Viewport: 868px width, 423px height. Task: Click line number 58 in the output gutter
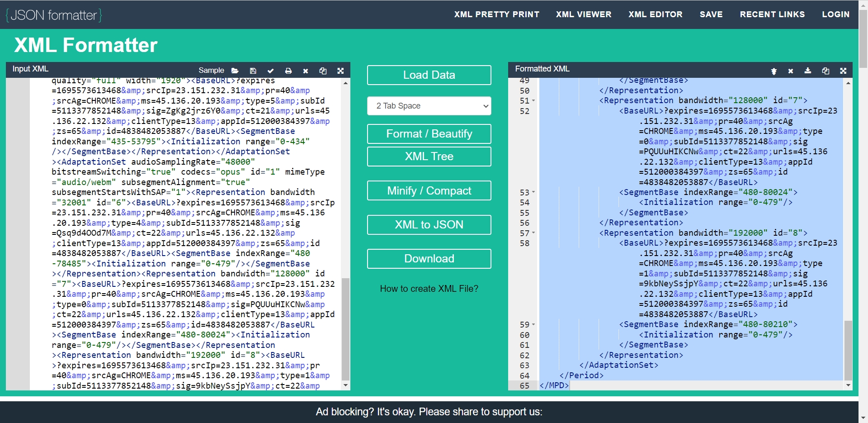coord(524,243)
